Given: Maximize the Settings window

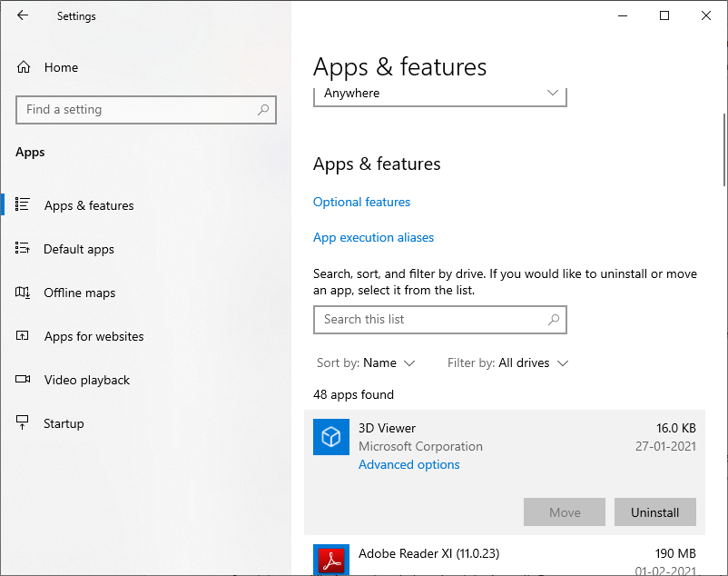Looking at the screenshot, I should point(664,15).
